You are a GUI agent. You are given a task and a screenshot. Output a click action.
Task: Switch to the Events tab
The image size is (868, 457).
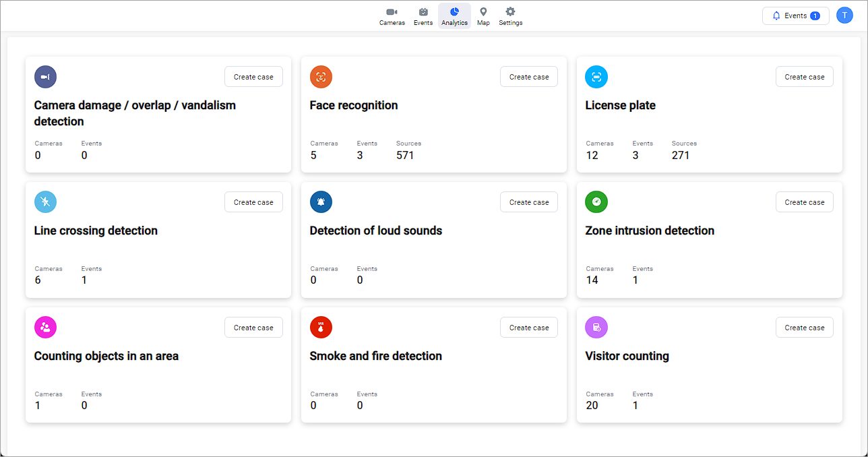pyautogui.click(x=423, y=16)
